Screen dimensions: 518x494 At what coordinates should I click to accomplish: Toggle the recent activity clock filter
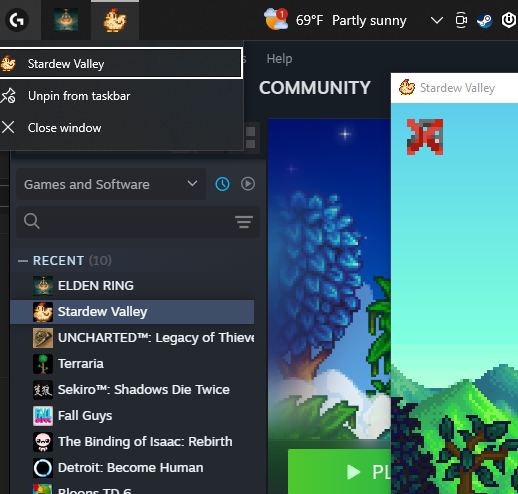pos(222,184)
